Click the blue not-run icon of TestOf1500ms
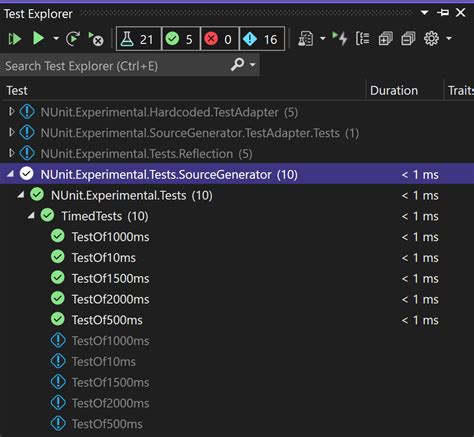 tap(58, 382)
